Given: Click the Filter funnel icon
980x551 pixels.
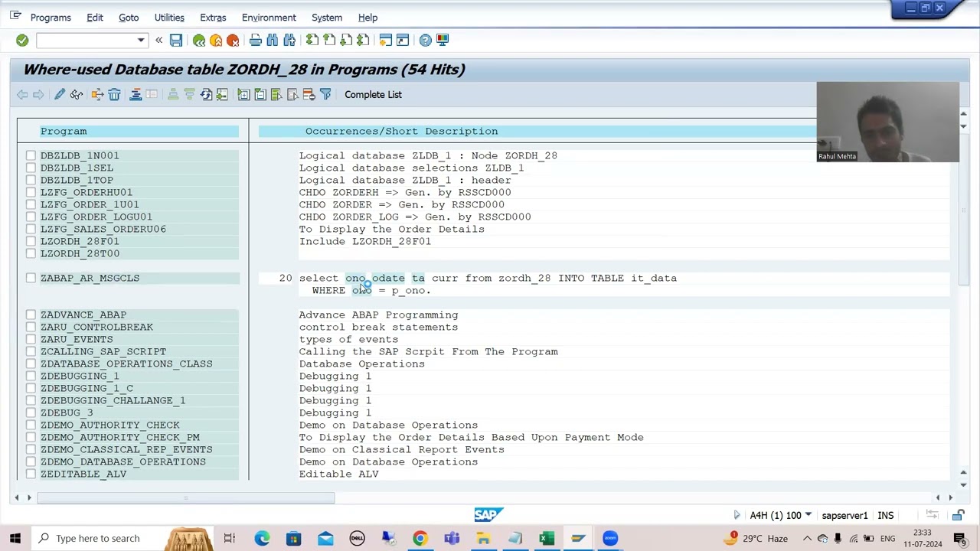Looking at the screenshot, I should coord(325,94).
